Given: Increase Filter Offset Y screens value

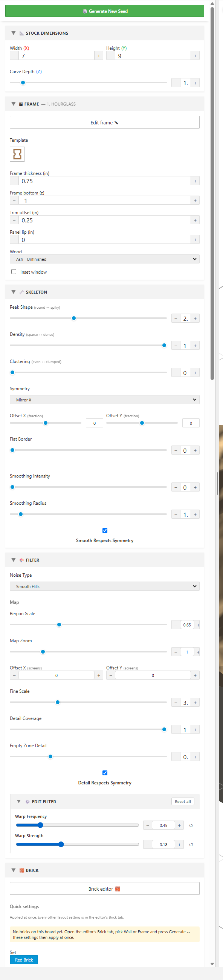Looking at the screenshot, I should pyautogui.click(x=195, y=675).
